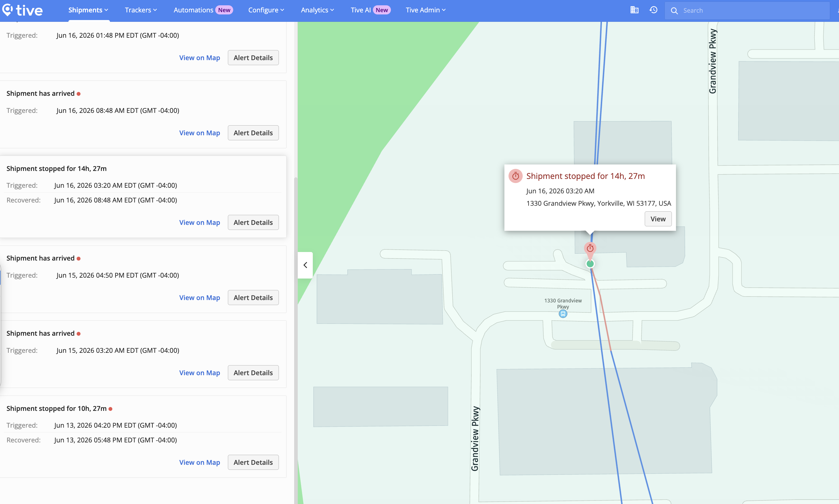View on Map for Jun 16 08:48 AM arrival

(200, 133)
